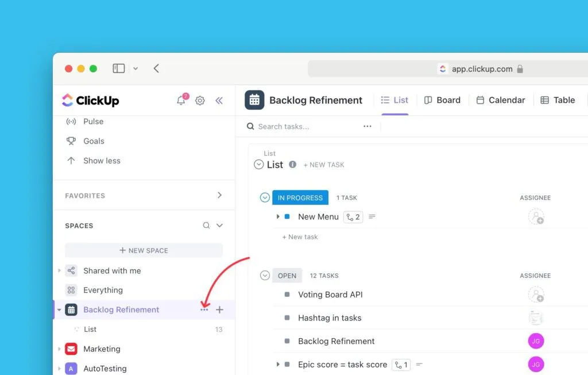Screen dimensions: 588x375
Task: Collapse sidebar with double chevron icon
Action: (219, 100)
